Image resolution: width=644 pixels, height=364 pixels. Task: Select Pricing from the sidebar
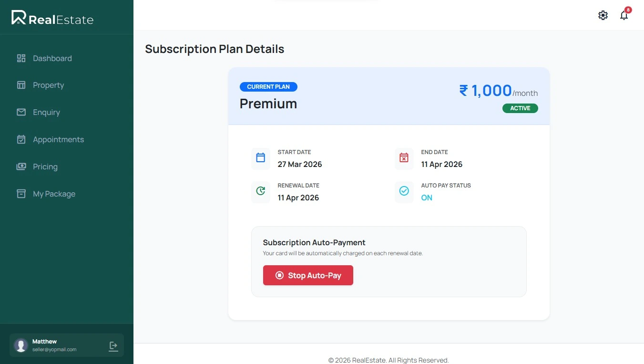(x=45, y=166)
